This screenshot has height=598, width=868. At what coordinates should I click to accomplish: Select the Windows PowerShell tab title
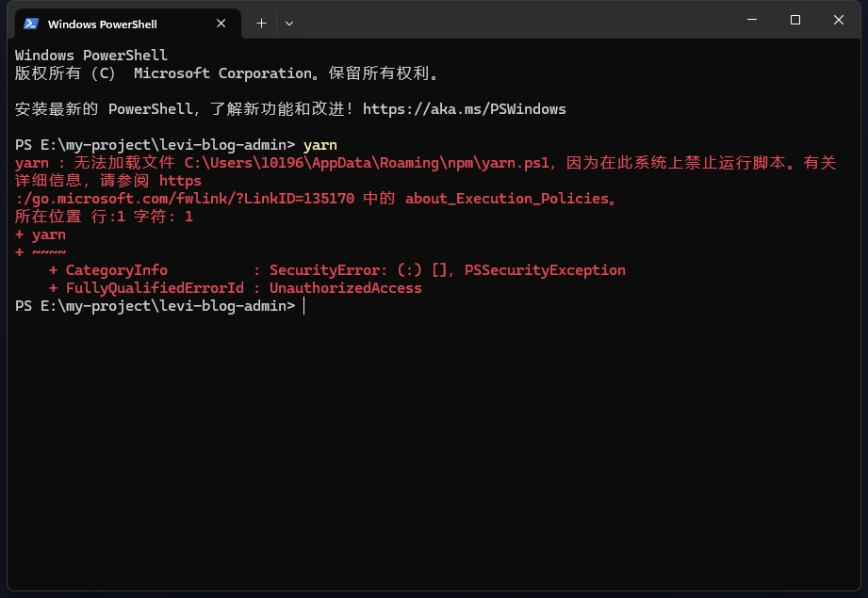tap(103, 24)
